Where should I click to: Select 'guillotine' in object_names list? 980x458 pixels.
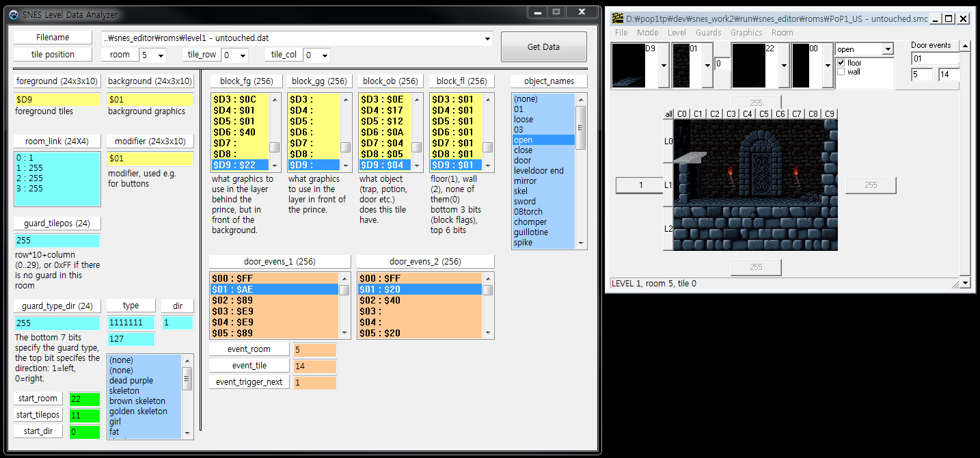pos(543,232)
